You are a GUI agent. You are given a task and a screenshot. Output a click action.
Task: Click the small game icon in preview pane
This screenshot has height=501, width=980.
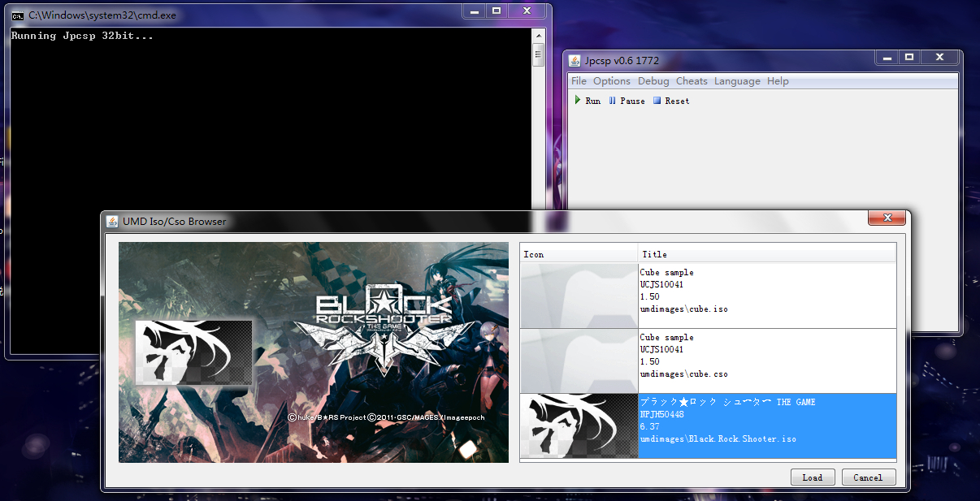[194, 352]
